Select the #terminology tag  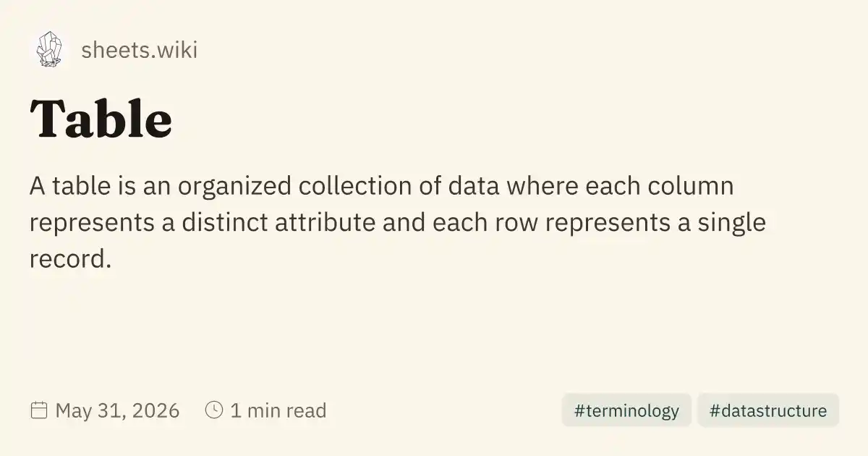626,410
